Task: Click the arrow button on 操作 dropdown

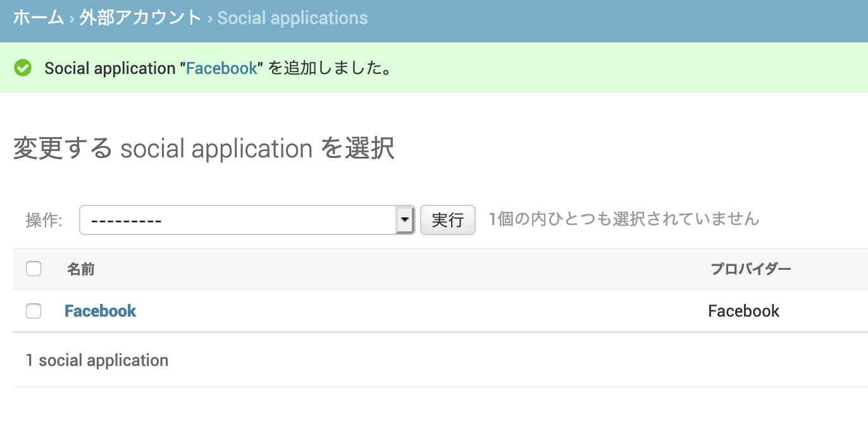Action: coord(404,220)
